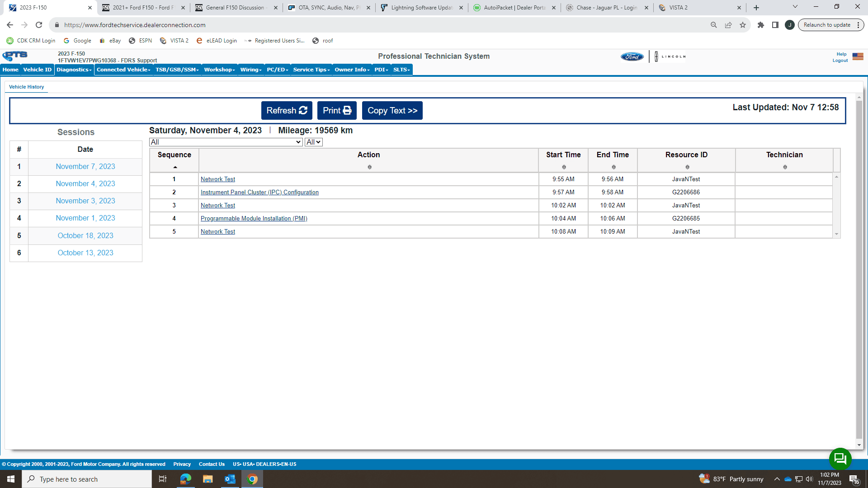Image resolution: width=868 pixels, height=488 pixels.
Task: Bookmark page with the star icon
Action: click(x=743, y=25)
